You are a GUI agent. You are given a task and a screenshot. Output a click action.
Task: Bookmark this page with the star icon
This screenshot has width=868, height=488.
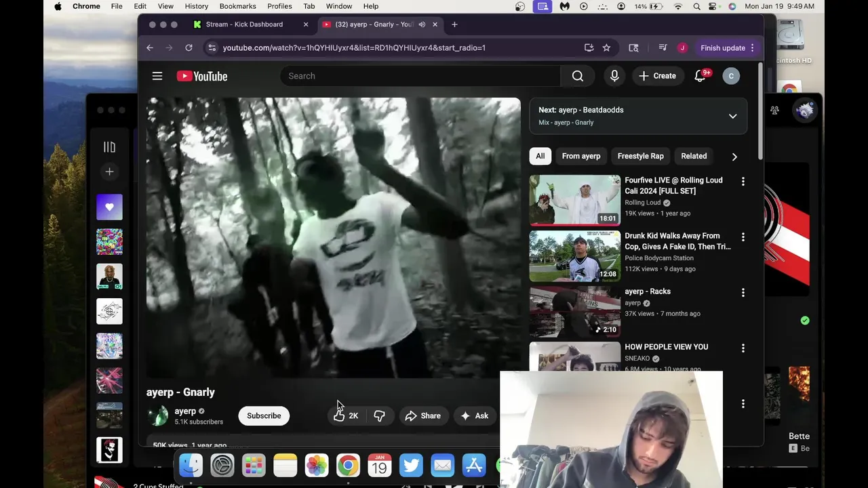(606, 47)
